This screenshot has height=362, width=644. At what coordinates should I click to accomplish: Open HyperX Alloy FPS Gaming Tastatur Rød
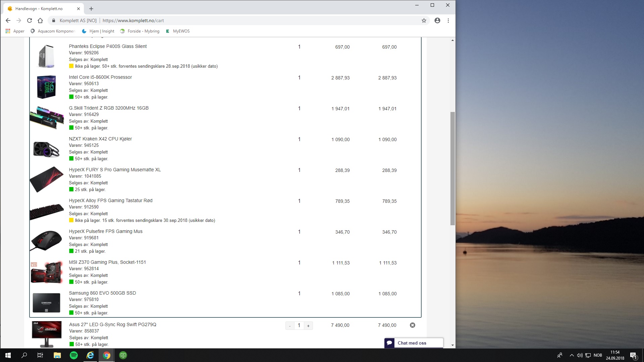click(x=111, y=200)
